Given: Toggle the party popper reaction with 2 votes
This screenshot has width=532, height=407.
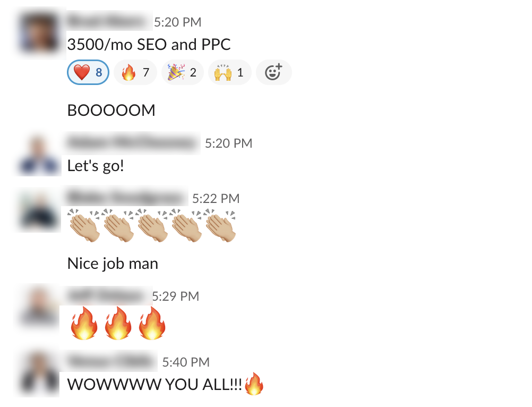Looking at the screenshot, I should [183, 72].
